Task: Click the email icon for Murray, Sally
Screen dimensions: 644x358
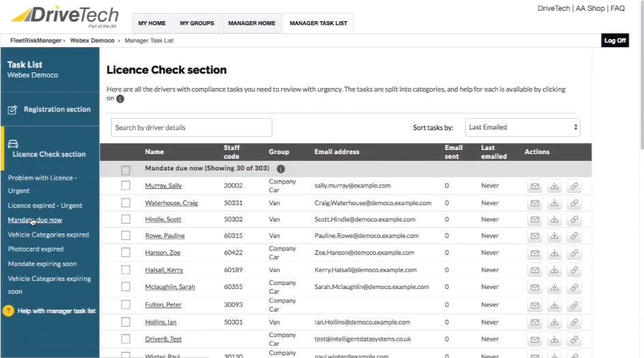Action: tap(535, 186)
